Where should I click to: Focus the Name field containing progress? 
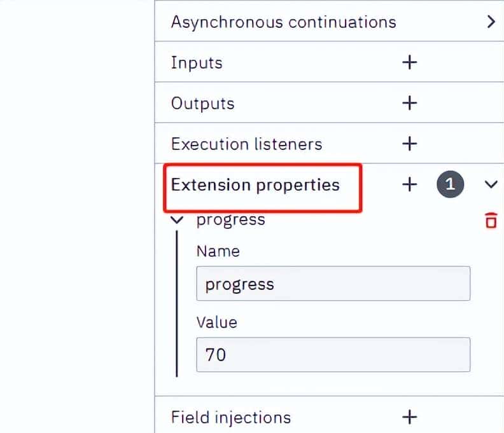point(333,284)
